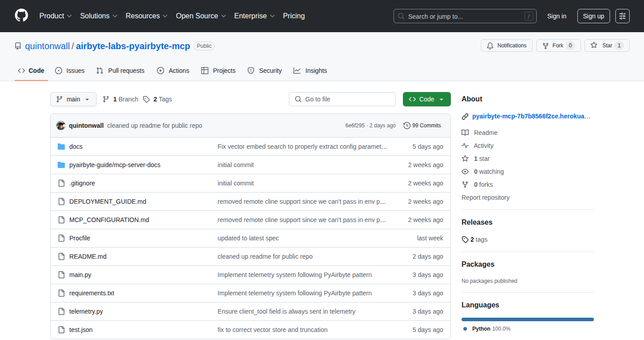Image resolution: width=644 pixels, height=340 pixels.
Task: Open the herokuapp website link in About
Action: (531, 117)
